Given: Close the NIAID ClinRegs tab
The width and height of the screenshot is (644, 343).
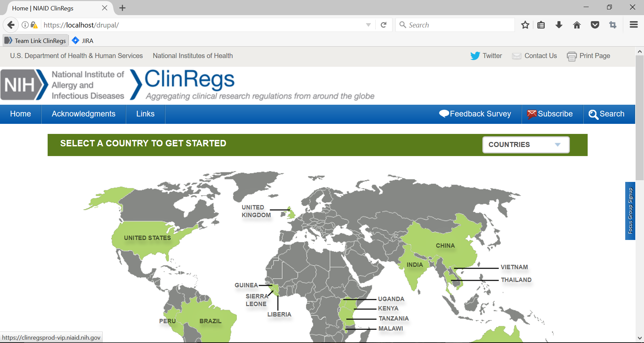Looking at the screenshot, I should 105,8.
